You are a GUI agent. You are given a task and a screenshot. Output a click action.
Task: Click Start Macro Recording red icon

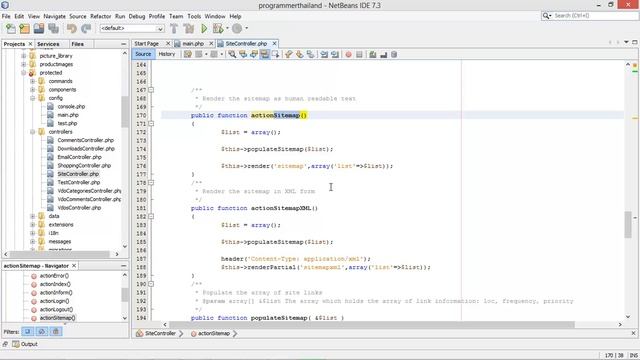[348, 54]
